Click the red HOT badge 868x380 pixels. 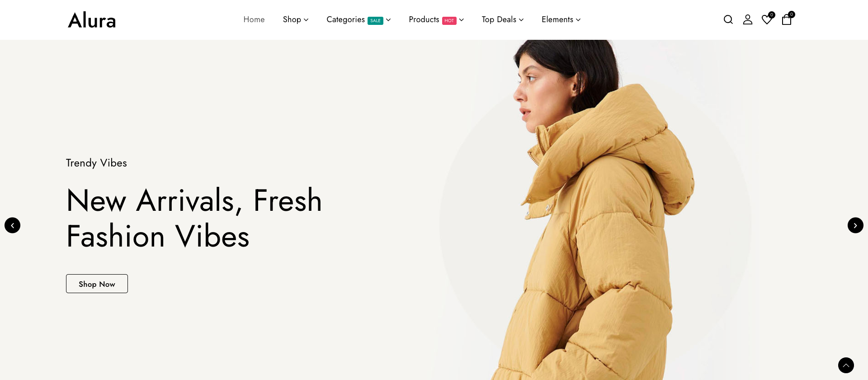pos(449,20)
